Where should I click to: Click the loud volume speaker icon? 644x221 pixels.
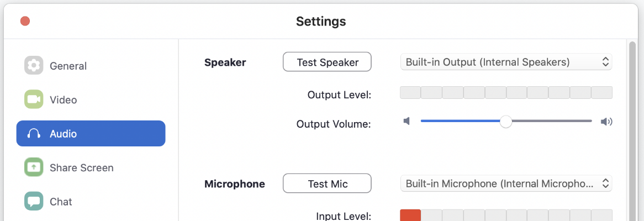pos(606,121)
